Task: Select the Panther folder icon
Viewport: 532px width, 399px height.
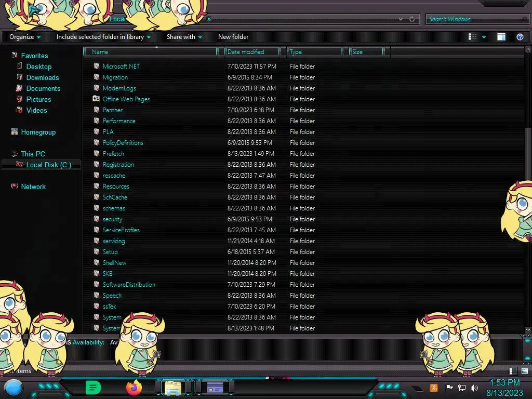Action: 96,110
